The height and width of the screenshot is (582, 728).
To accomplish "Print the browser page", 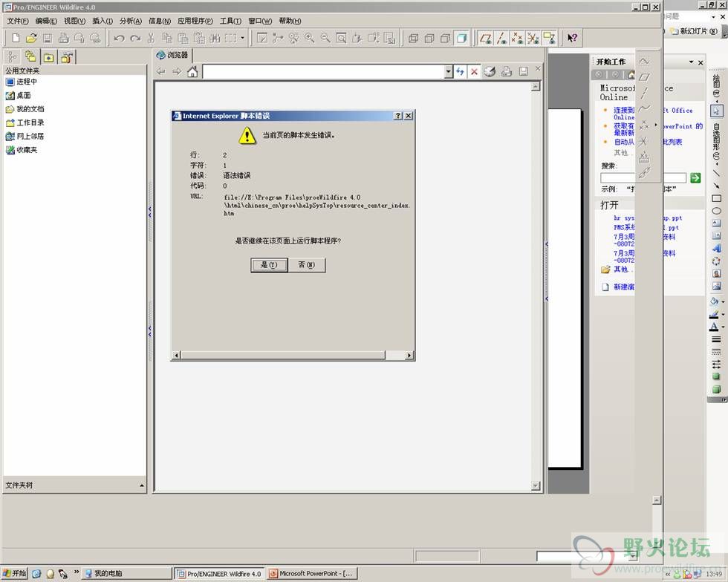I will [x=507, y=71].
